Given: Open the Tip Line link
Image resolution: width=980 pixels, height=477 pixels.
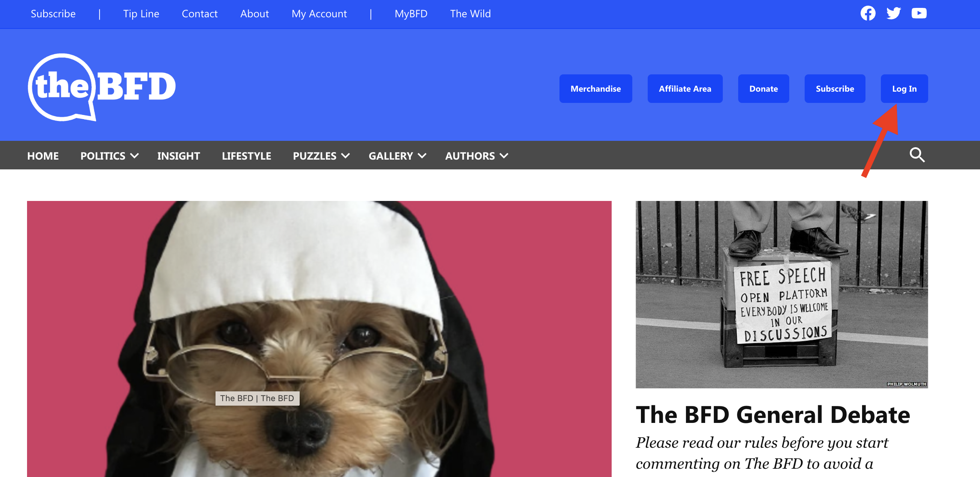Looking at the screenshot, I should point(141,14).
